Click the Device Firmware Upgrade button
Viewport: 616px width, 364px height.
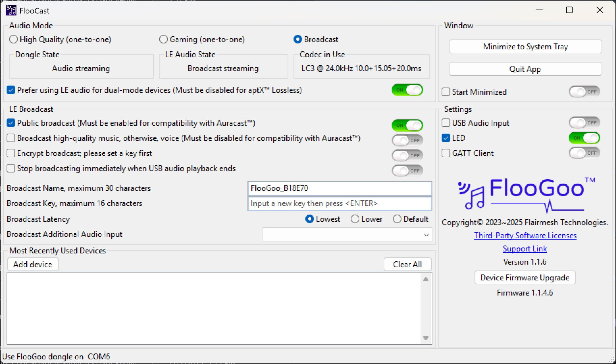[x=525, y=277]
